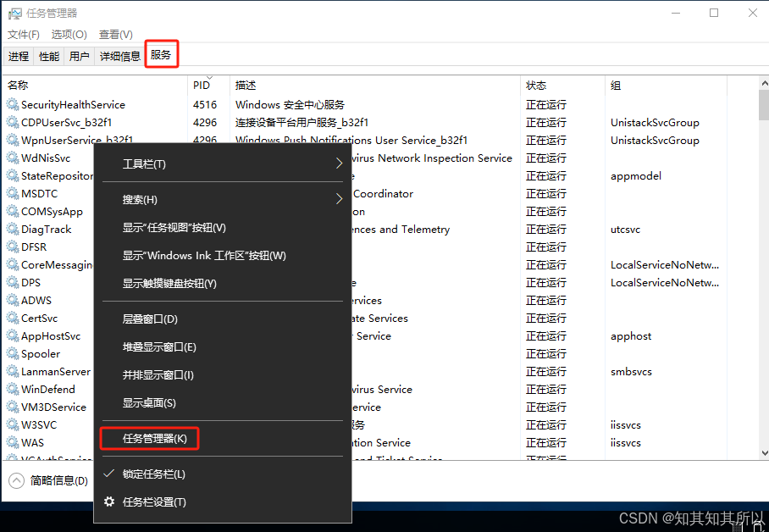Click the WpnUserService_b32f1 gear icon
The height and width of the screenshot is (532, 769).
(13, 140)
